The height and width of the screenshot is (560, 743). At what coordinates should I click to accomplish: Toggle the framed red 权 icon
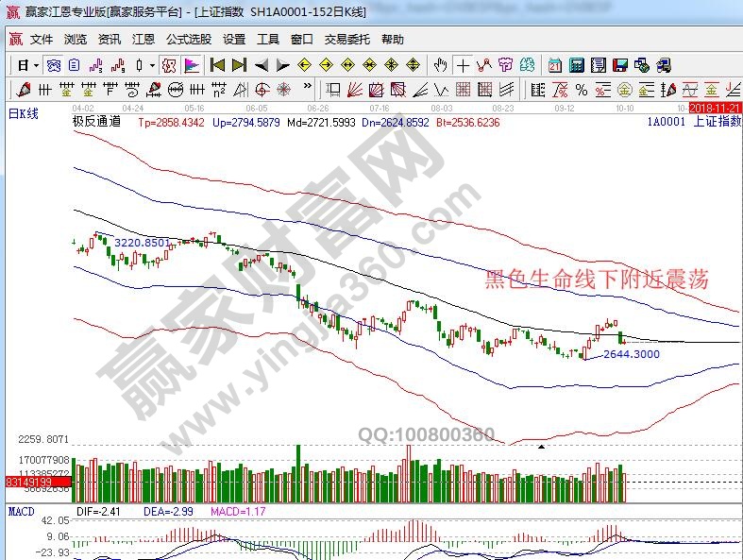169,65
